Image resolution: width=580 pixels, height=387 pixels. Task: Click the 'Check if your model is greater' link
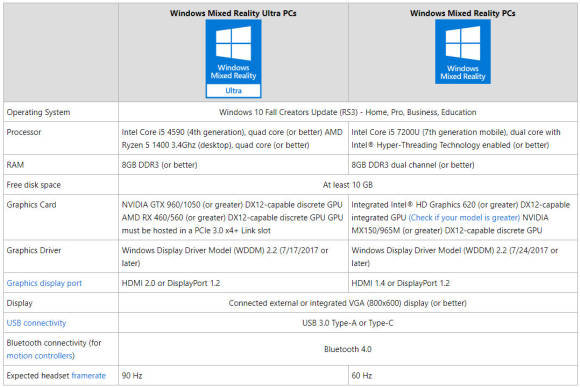[464, 218]
